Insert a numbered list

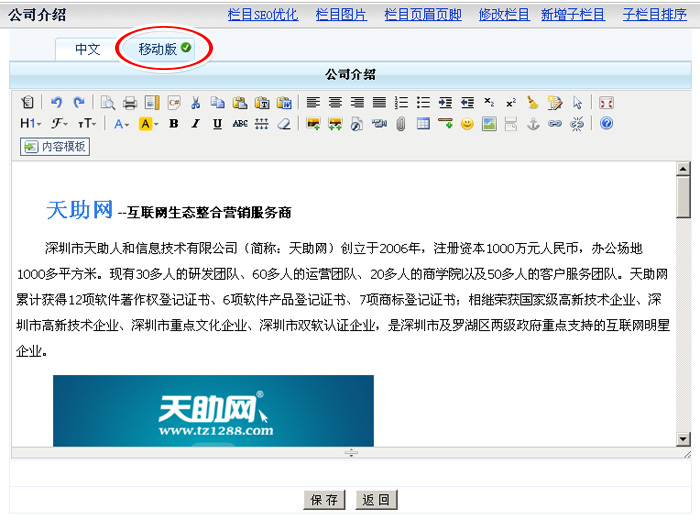point(401,103)
